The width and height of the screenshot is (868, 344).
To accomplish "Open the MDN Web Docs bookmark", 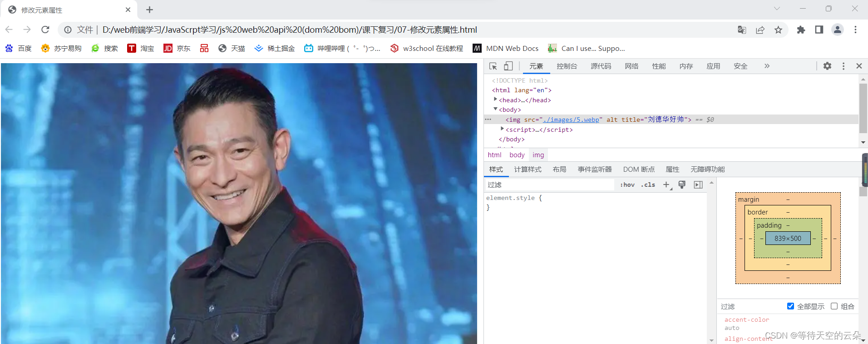I will pos(506,48).
